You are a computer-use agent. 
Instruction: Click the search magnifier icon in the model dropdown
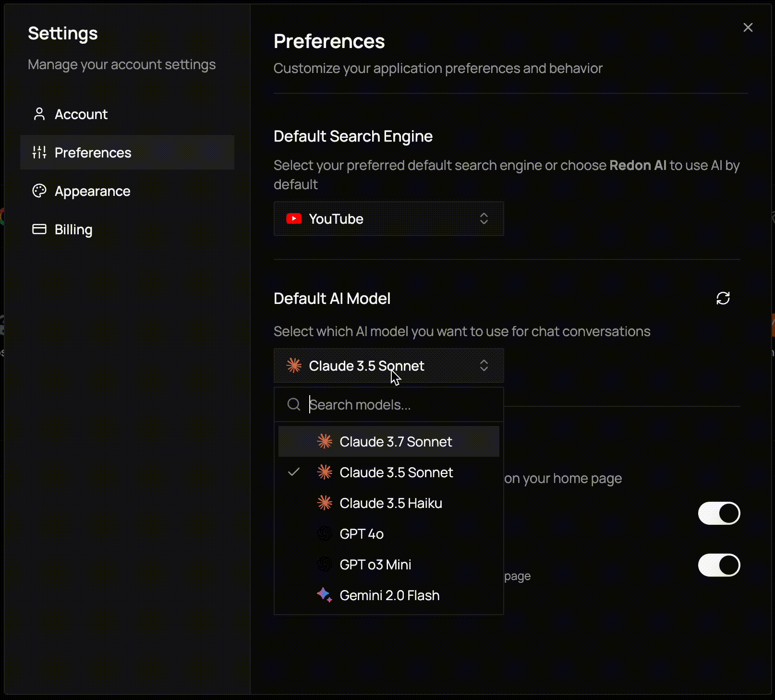click(293, 404)
